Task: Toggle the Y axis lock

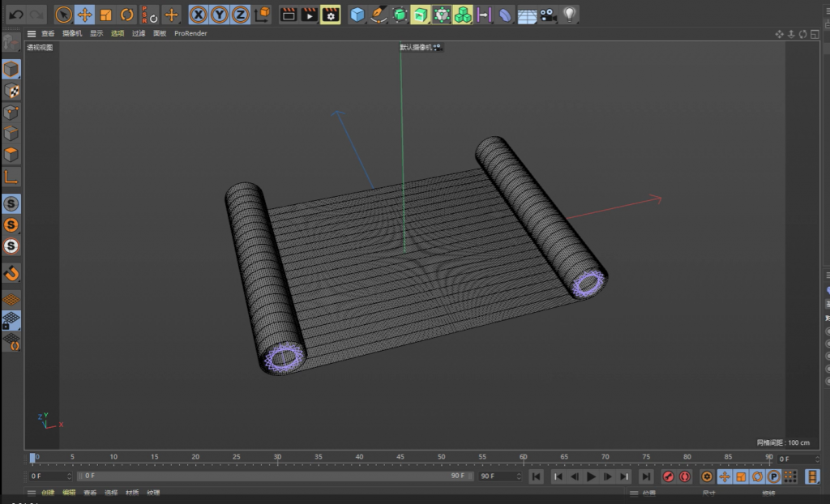Action: tap(219, 15)
